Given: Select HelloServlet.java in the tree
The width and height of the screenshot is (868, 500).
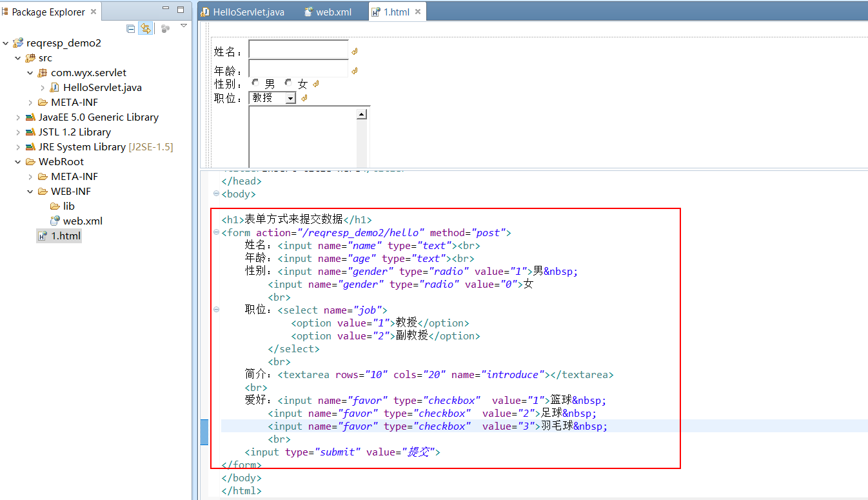Looking at the screenshot, I should (103, 88).
